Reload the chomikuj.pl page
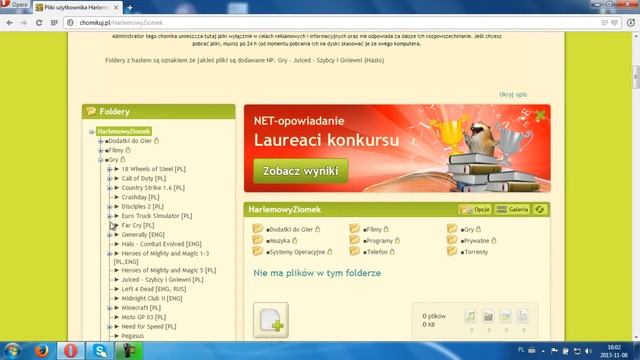The width and height of the screenshot is (640, 360). pos(39,23)
